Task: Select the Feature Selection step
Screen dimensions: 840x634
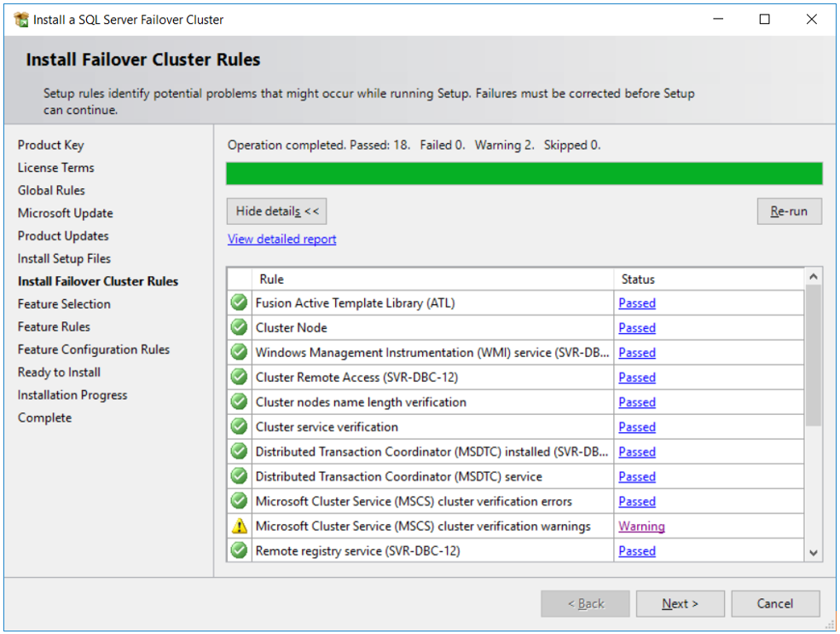Action: 64,304
